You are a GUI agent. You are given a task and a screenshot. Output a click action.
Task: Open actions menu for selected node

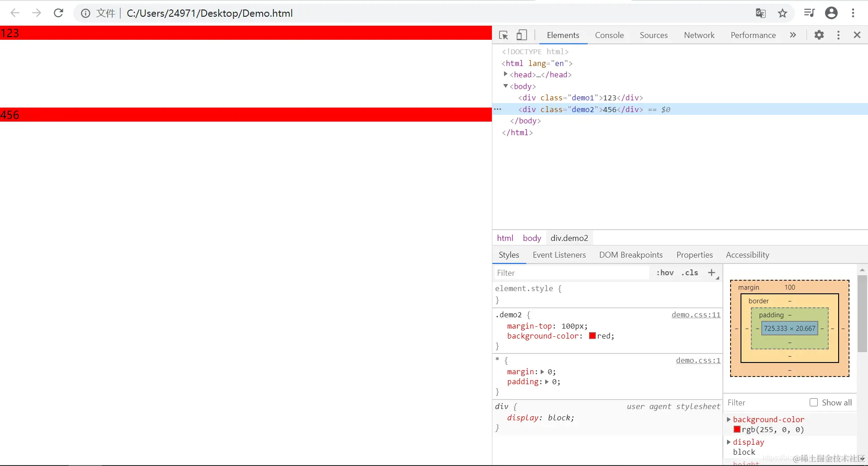(x=498, y=109)
